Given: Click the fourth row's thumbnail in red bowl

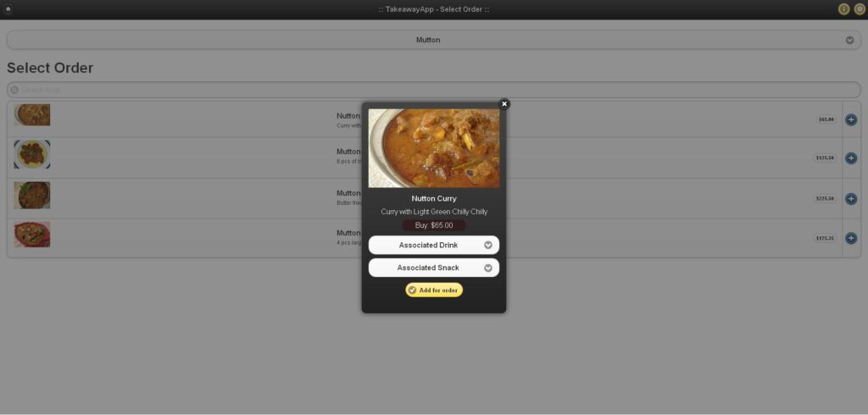Looking at the screenshot, I should 32,235.
